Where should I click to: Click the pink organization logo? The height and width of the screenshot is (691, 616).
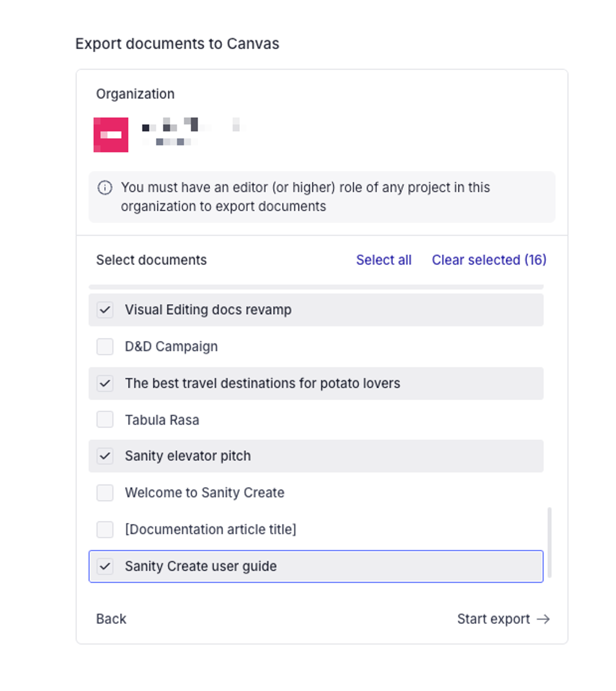click(x=111, y=135)
